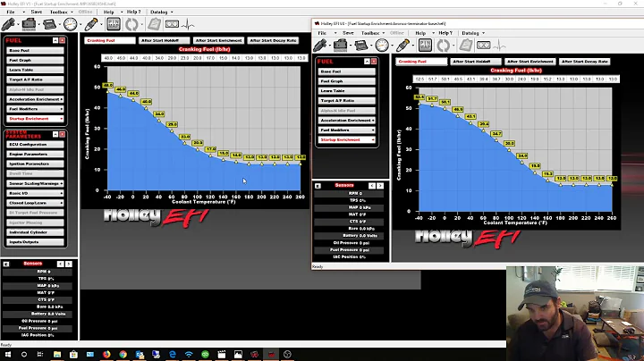Open Pin Map icon in right window
This screenshot has height=361, width=644.
point(425,45)
